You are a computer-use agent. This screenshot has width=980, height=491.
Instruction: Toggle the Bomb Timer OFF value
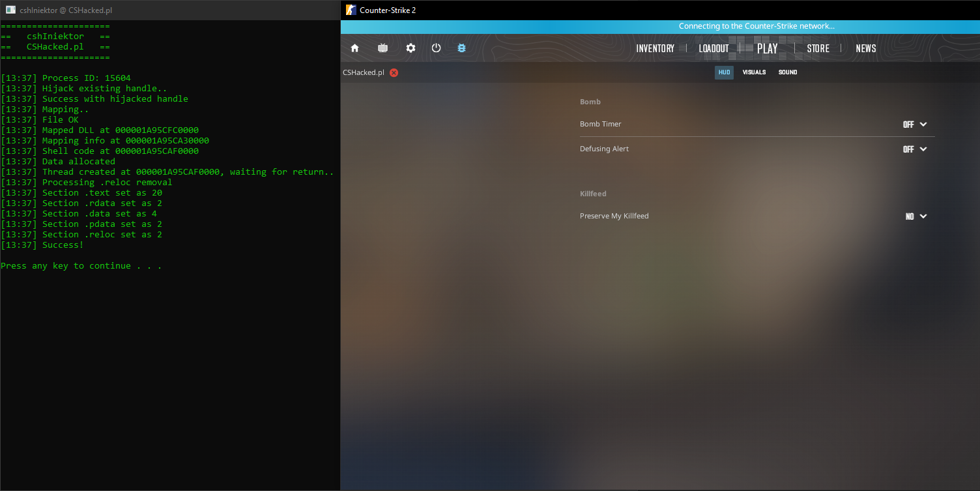click(908, 125)
